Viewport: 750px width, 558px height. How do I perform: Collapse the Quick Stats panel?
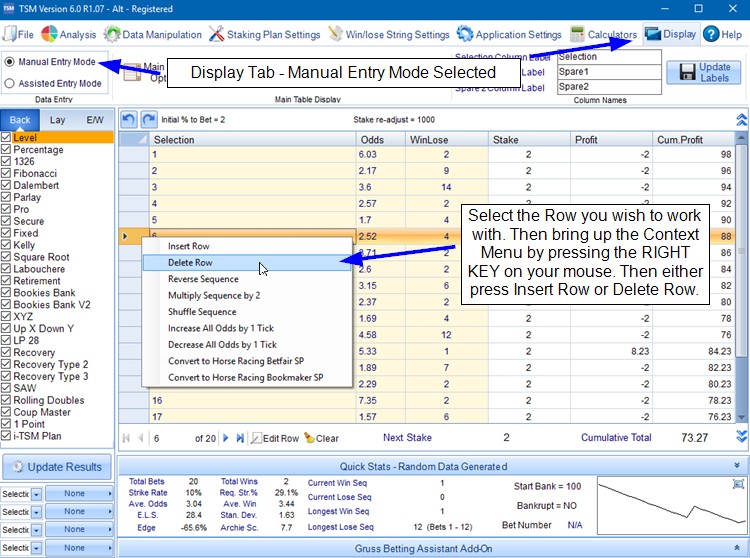pyautogui.click(x=737, y=465)
